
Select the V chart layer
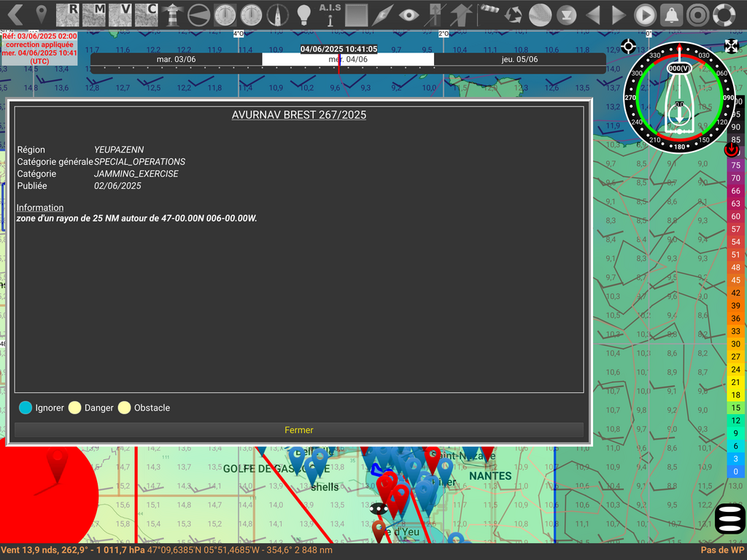(x=120, y=15)
